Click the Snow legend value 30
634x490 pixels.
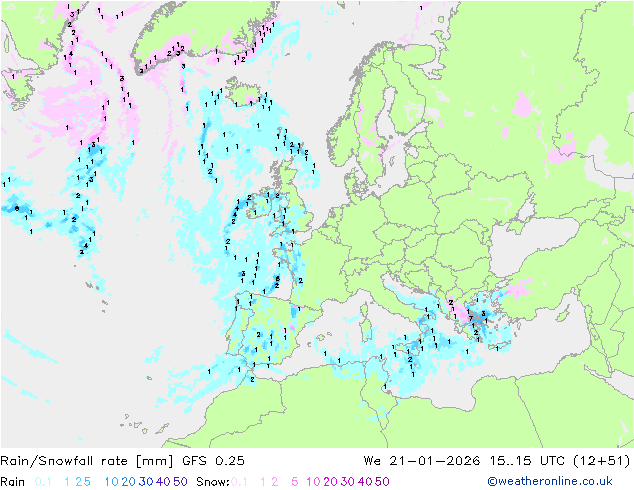(348, 482)
